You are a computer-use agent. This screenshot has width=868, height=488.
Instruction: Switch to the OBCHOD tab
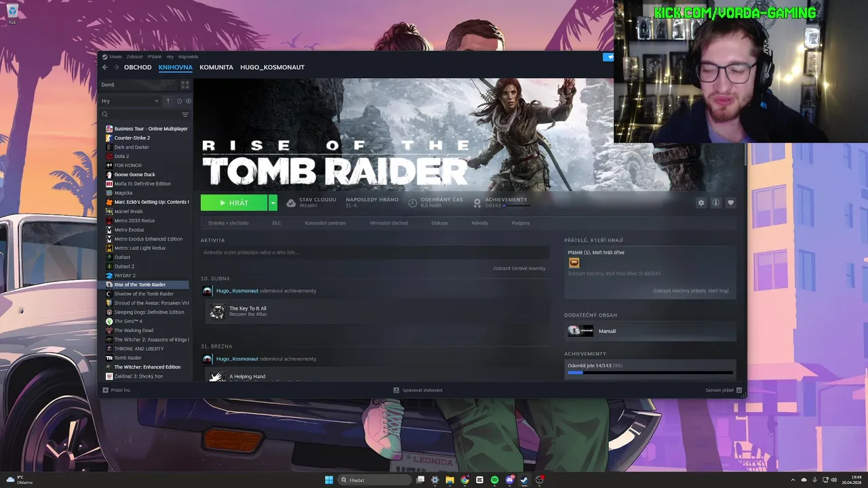tap(138, 67)
